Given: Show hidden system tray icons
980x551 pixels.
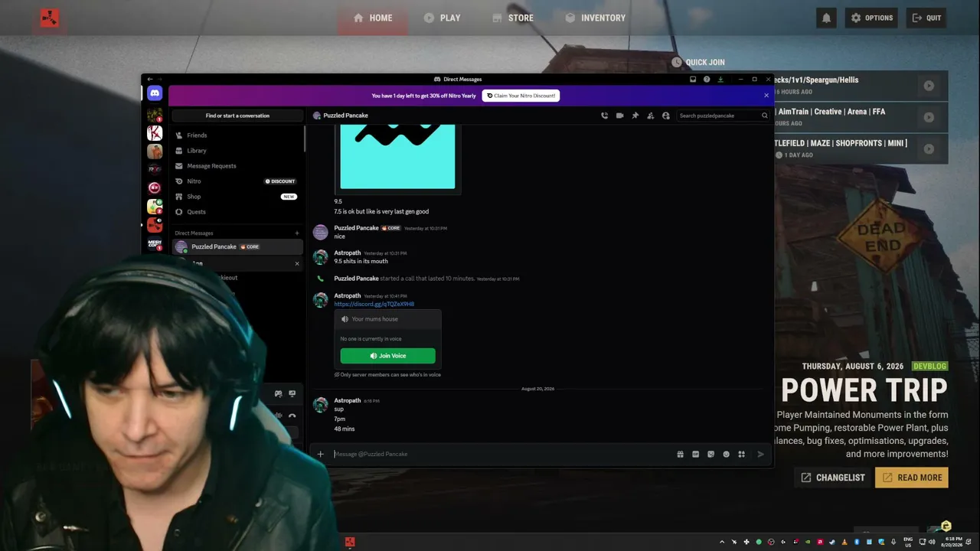Looking at the screenshot, I should pos(721,542).
